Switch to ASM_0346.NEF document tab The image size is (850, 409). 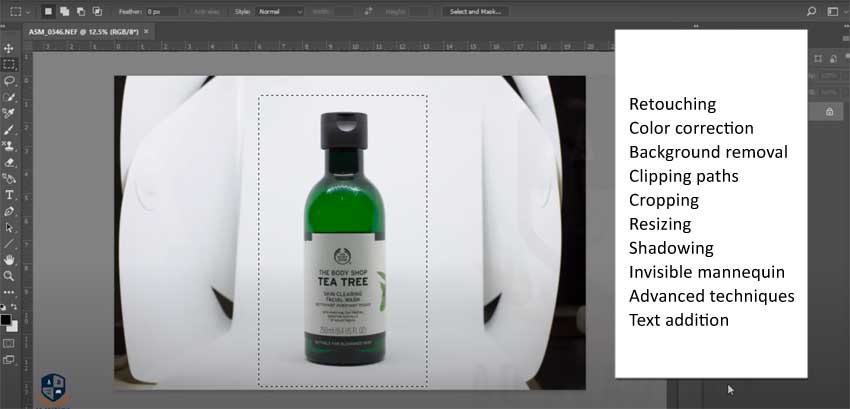[x=85, y=32]
